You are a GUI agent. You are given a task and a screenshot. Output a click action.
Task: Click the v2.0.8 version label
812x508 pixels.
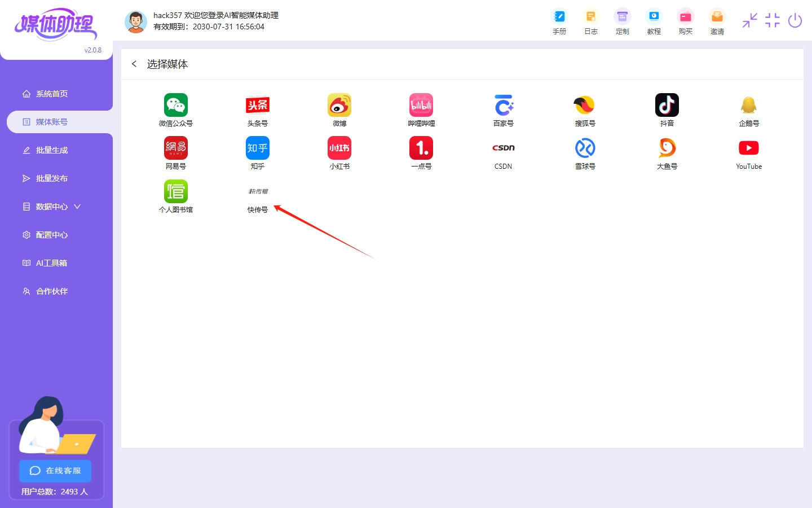click(x=93, y=50)
